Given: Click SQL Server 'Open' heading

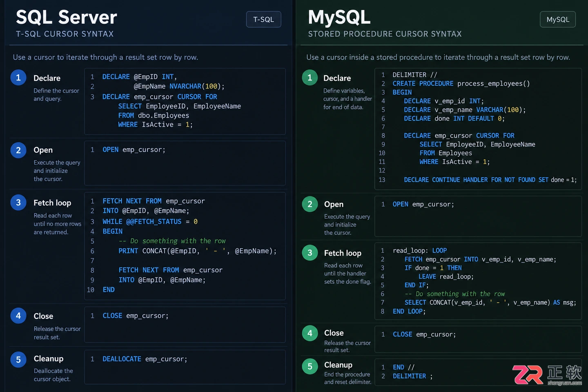Looking at the screenshot, I should pyautogui.click(x=43, y=150).
